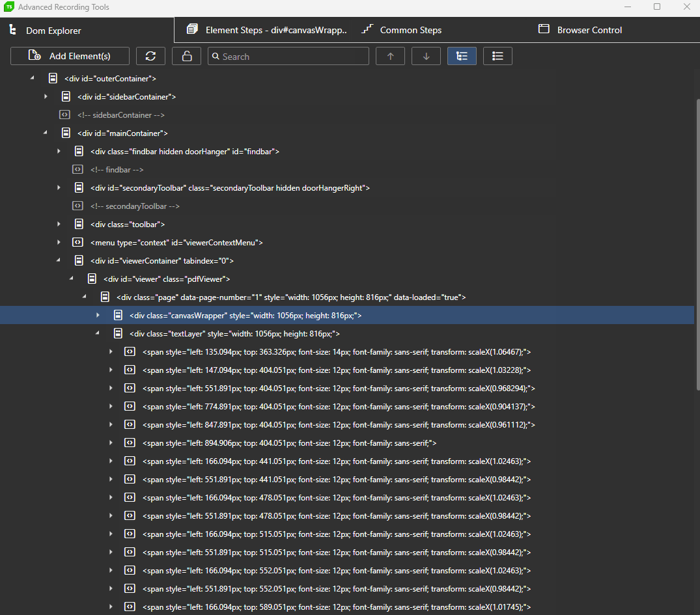
Task: Go to next search result arrow
Action: (x=426, y=56)
